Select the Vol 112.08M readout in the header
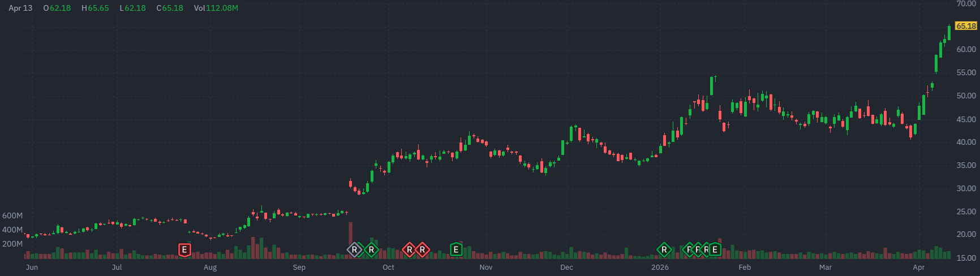980x276 pixels. [x=216, y=8]
